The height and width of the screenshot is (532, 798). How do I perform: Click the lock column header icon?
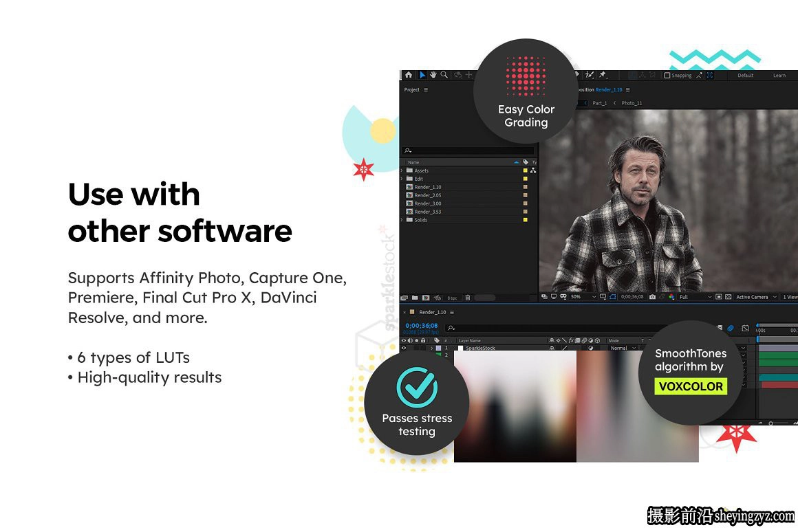pyautogui.click(x=422, y=341)
